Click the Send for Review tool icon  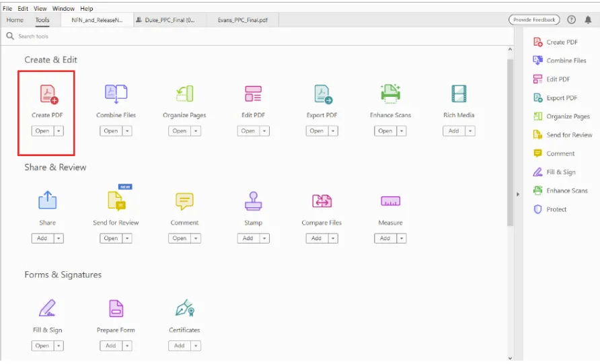117,201
